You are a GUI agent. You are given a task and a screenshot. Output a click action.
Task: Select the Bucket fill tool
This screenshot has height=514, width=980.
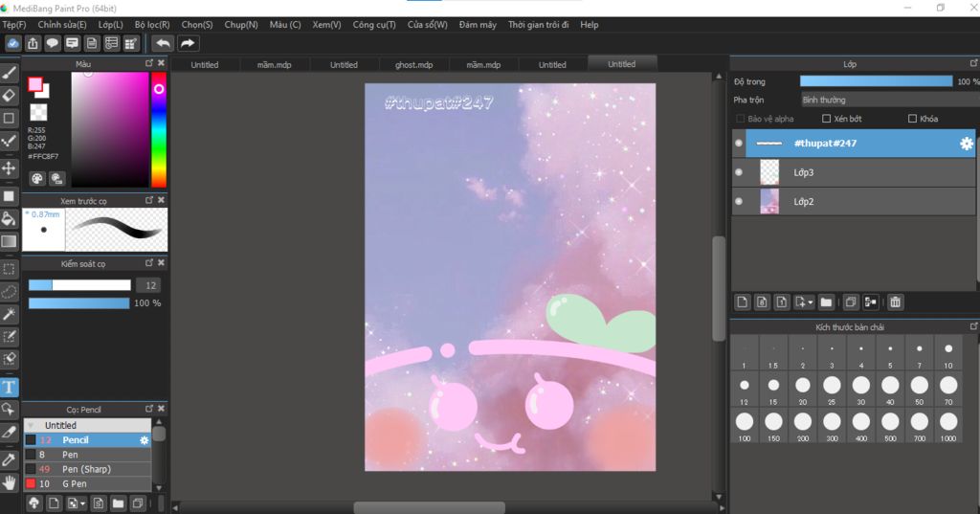point(9,219)
